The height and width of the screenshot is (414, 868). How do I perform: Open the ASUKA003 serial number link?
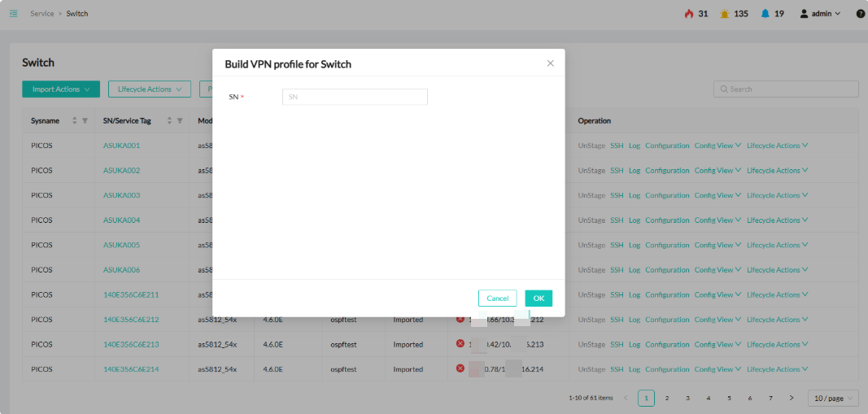click(x=122, y=196)
